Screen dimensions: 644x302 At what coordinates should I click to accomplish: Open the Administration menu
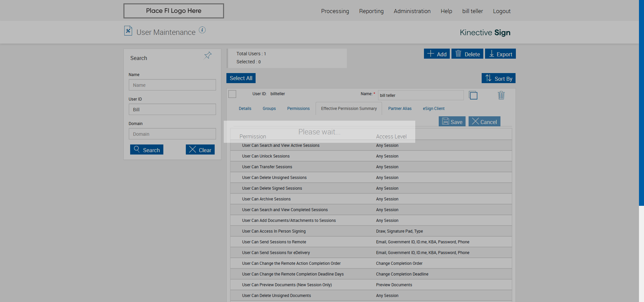point(412,11)
